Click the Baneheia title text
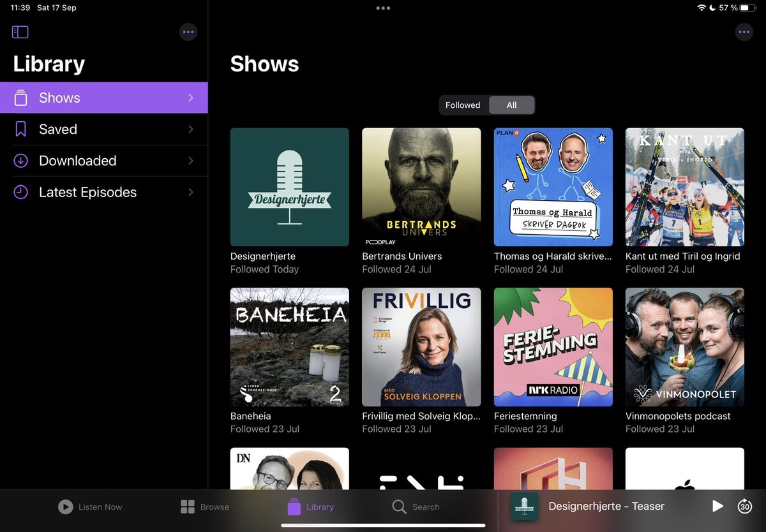The width and height of the screenshot is (766, 532). pyautogui.click(x=251, y=416)
